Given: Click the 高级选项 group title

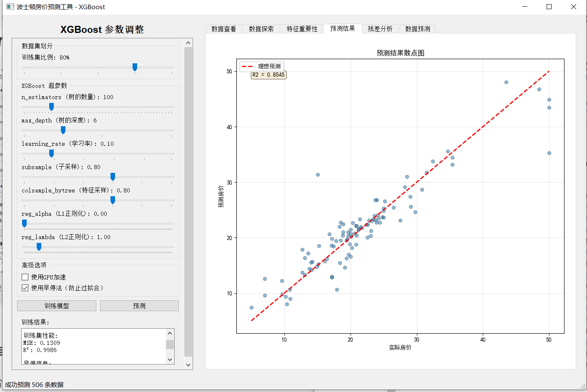Looking at the screenshot, I should click(34, 265).
